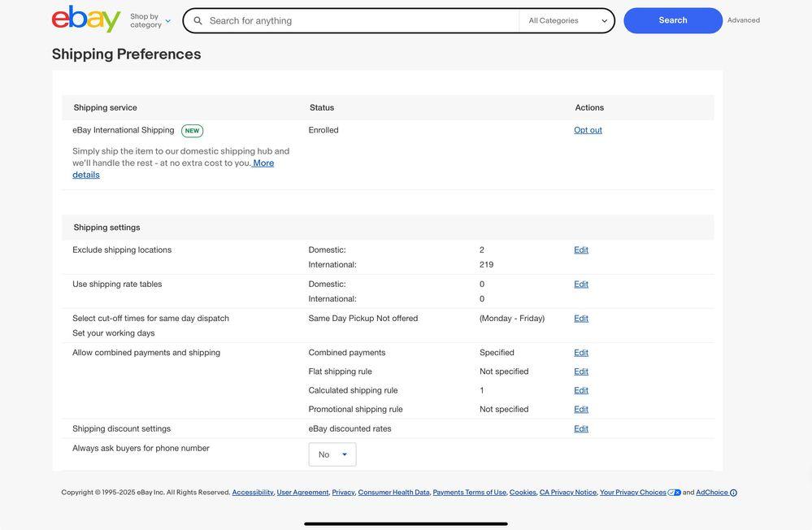Edit Flat shipping rule
This screenshot has height=530, width=812.
point(581,371)
